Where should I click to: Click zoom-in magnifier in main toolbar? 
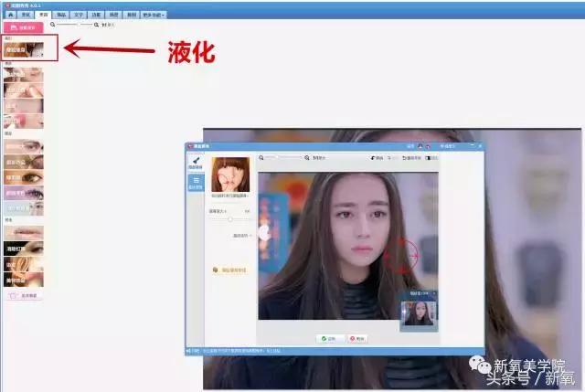(x=95, y=26)
